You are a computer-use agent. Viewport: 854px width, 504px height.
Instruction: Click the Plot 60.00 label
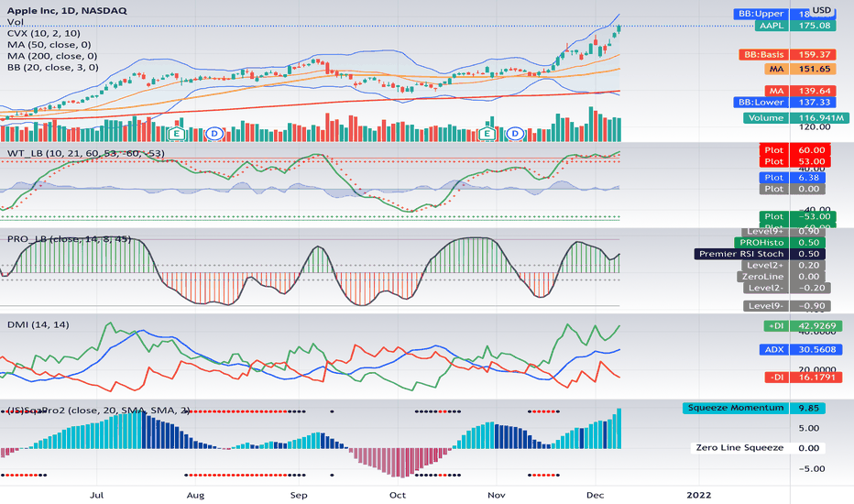[x=794, y=150]
